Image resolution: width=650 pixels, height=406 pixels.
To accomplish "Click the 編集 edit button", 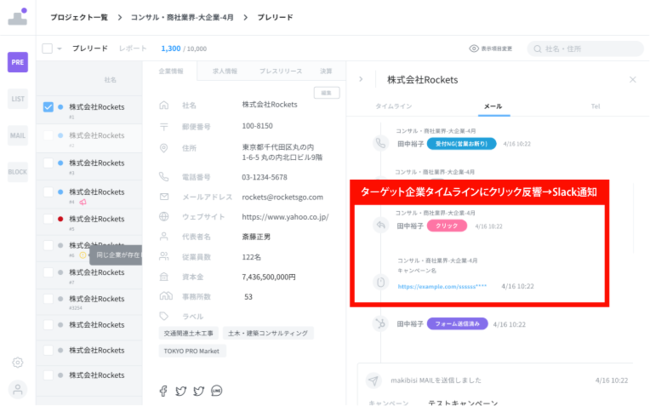I will pos(327,93).
